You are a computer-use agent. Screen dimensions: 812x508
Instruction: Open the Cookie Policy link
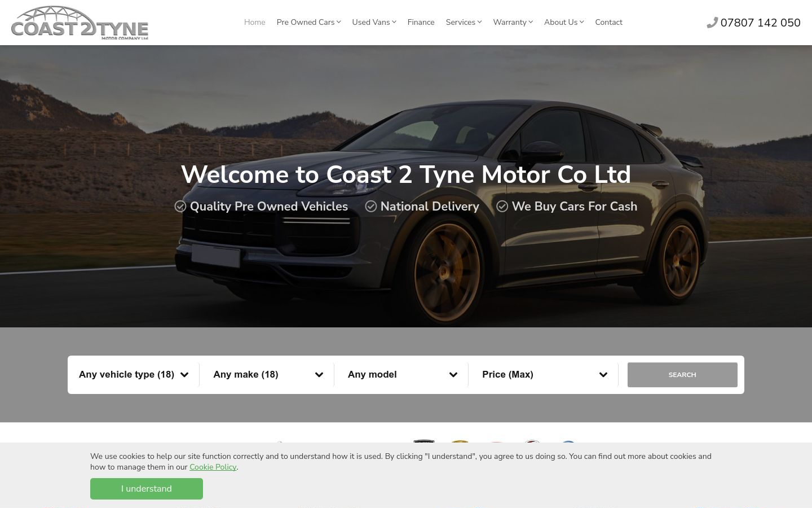click(x=213, y=467)
